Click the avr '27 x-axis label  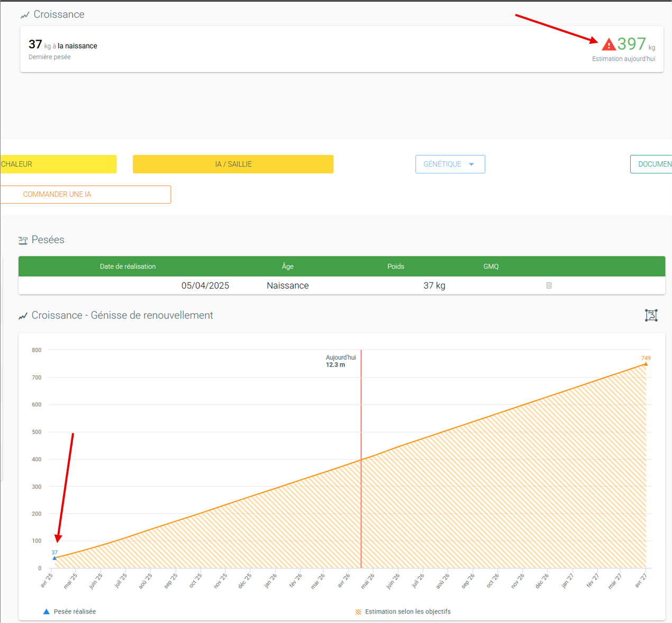[641, 580]
